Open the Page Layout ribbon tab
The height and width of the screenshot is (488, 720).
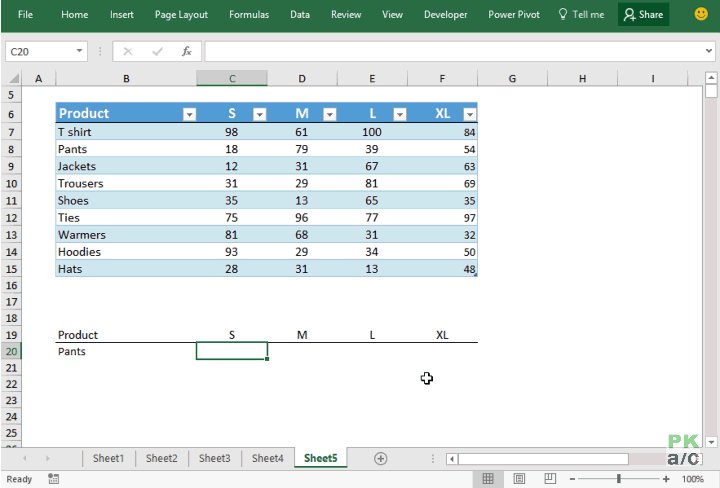coord(181,14)
